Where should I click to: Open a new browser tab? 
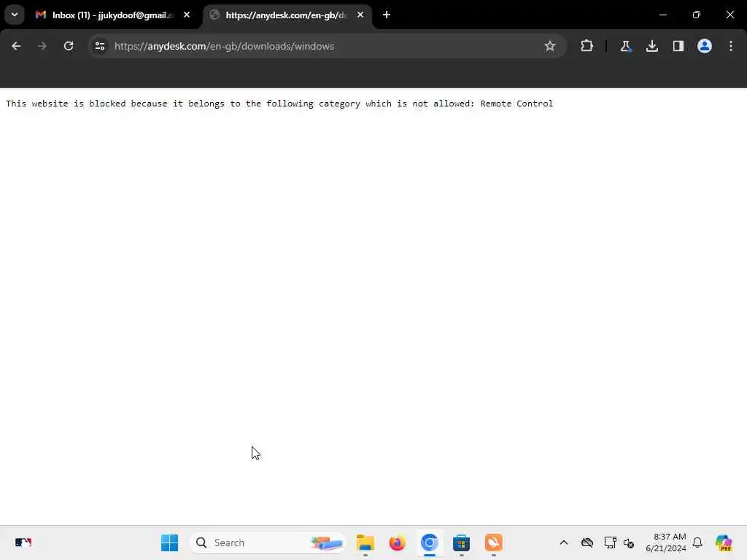point(387,15)
